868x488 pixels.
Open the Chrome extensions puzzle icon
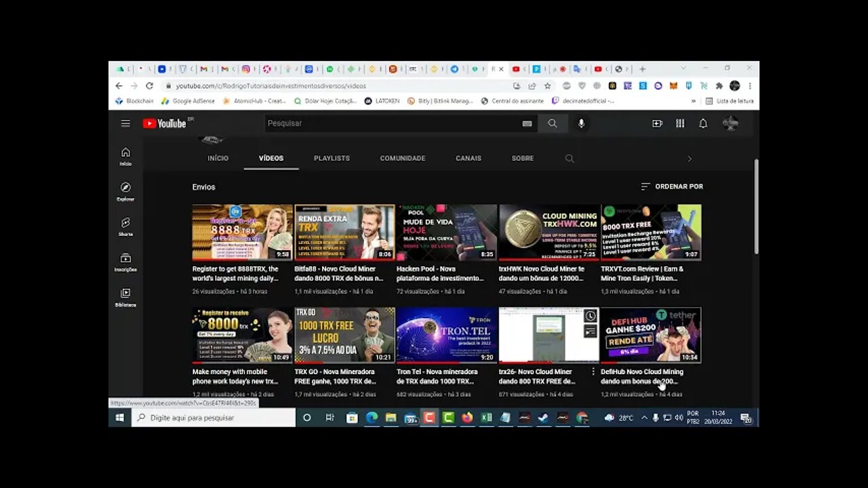click(x=719, y=86)
